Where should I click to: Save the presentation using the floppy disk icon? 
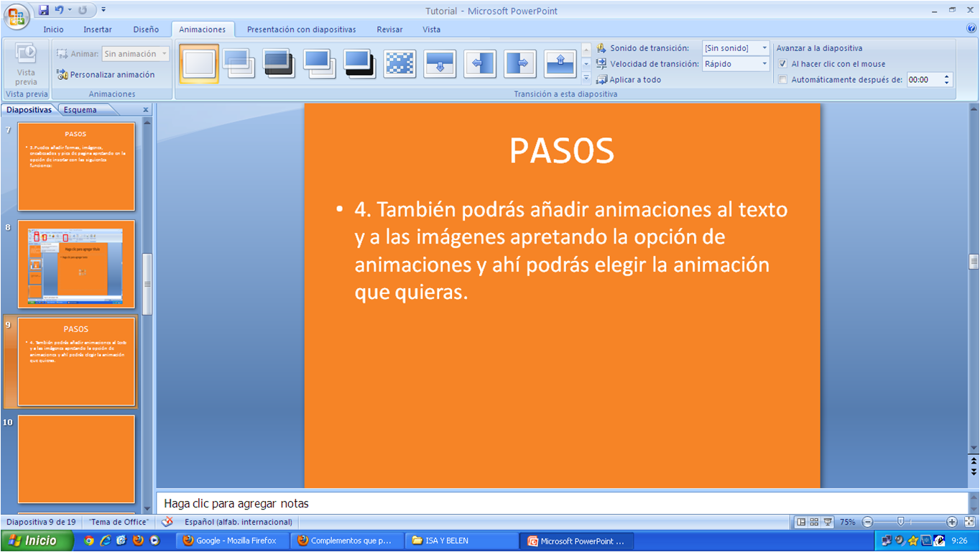44,10
